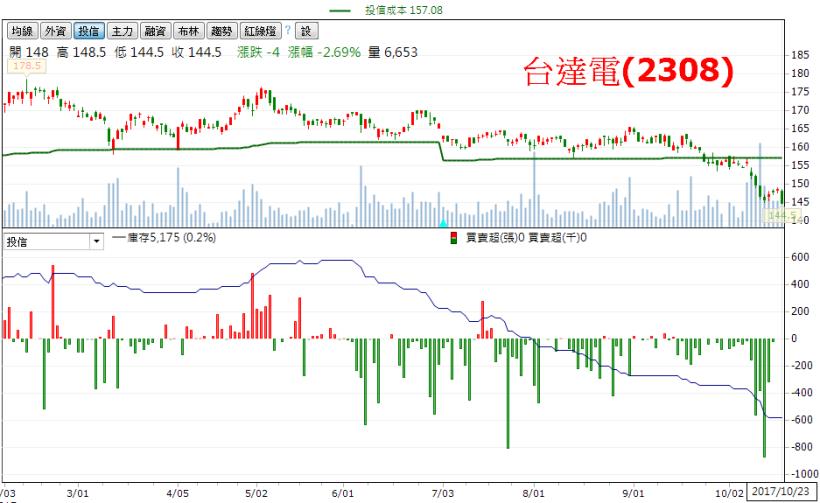
Task: Toggle the 趨勢 trend overlay button
Action: (222, 31)
